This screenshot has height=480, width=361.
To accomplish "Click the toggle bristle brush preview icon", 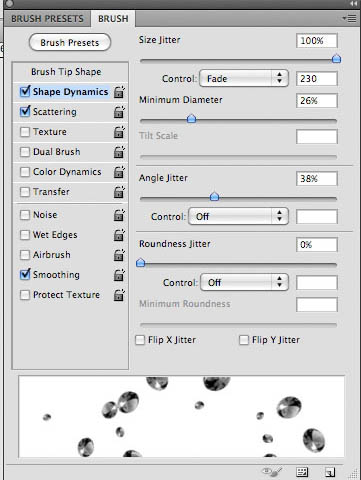I will [x=272, y=472].
